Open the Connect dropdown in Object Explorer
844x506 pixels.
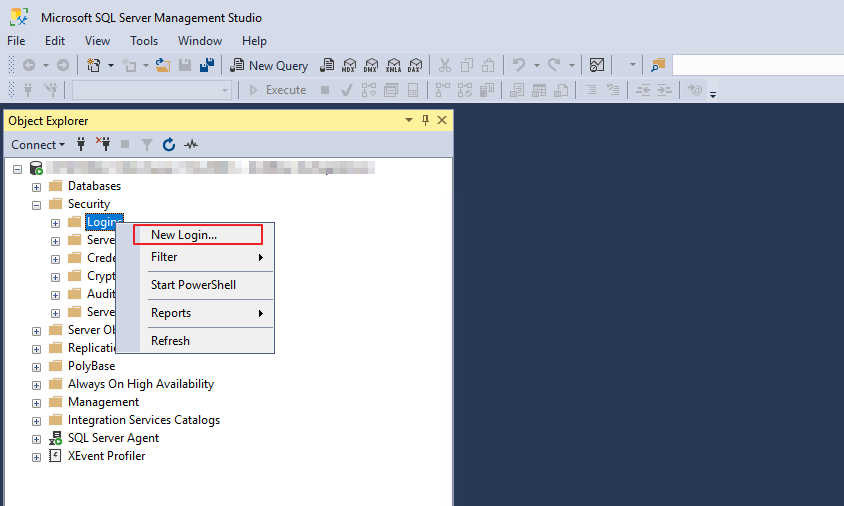coord(38,144)
